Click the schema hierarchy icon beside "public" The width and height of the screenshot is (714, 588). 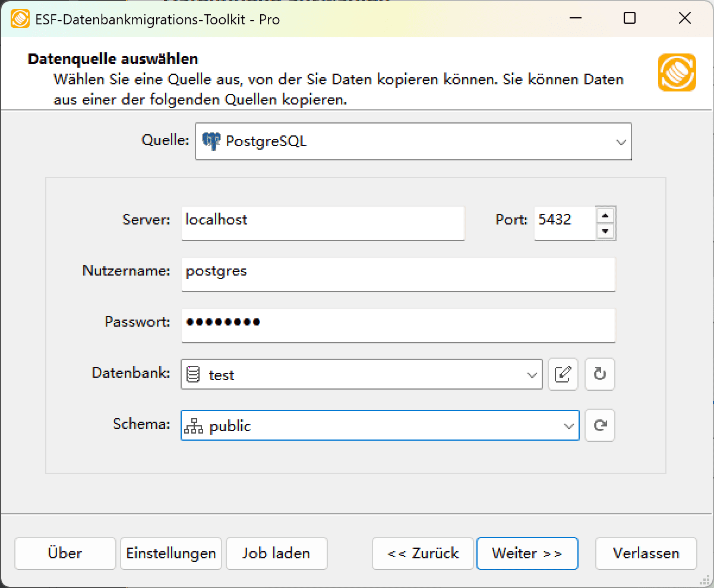click(192, 425)
